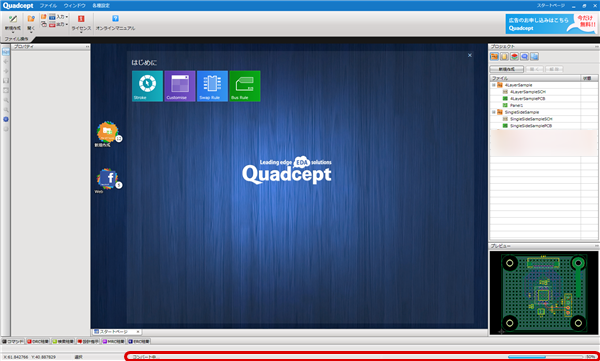Open the purple Customise tile
This screenshot has width=600, height=361.
tap(180, 86)
